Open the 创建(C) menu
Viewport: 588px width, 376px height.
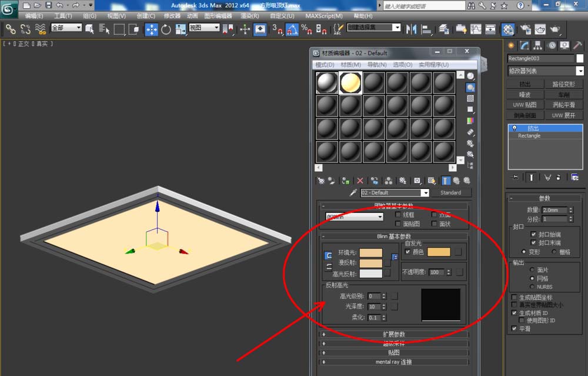point(146,16)
